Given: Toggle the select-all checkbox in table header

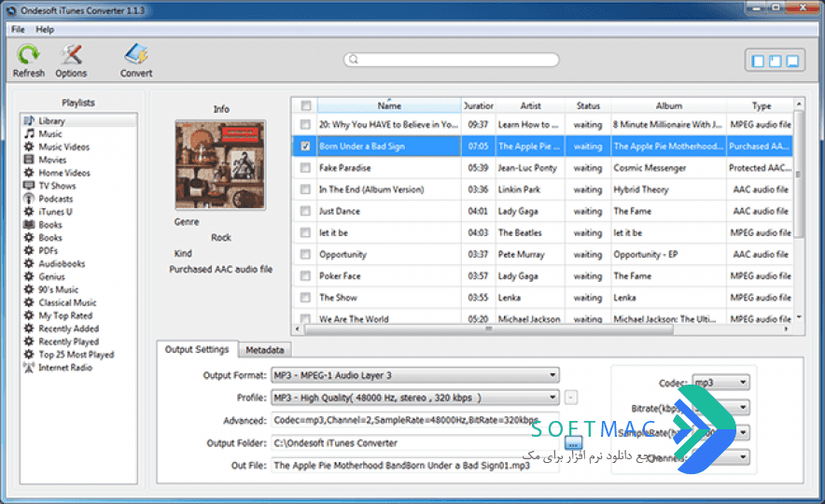Looking at the screenshot, I should (306, 105).
